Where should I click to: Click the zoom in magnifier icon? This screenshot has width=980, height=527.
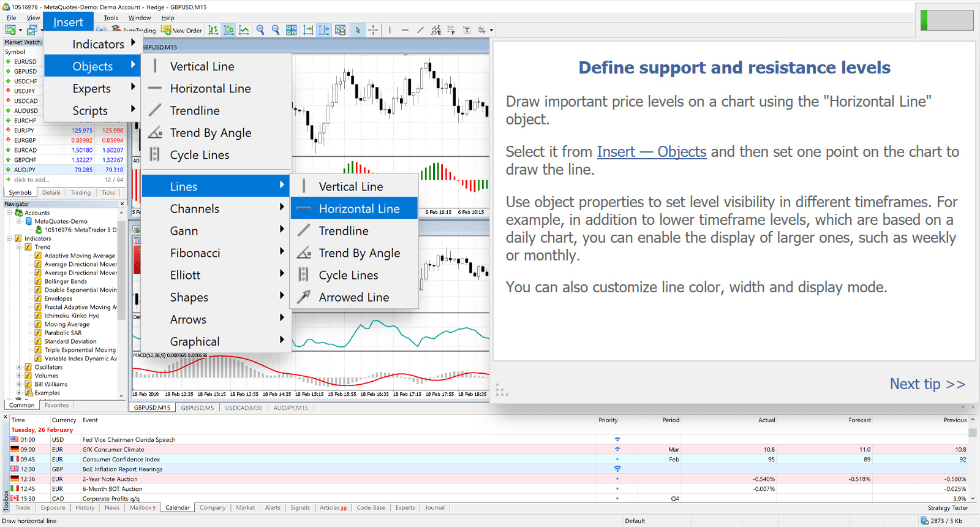[260, 30]
